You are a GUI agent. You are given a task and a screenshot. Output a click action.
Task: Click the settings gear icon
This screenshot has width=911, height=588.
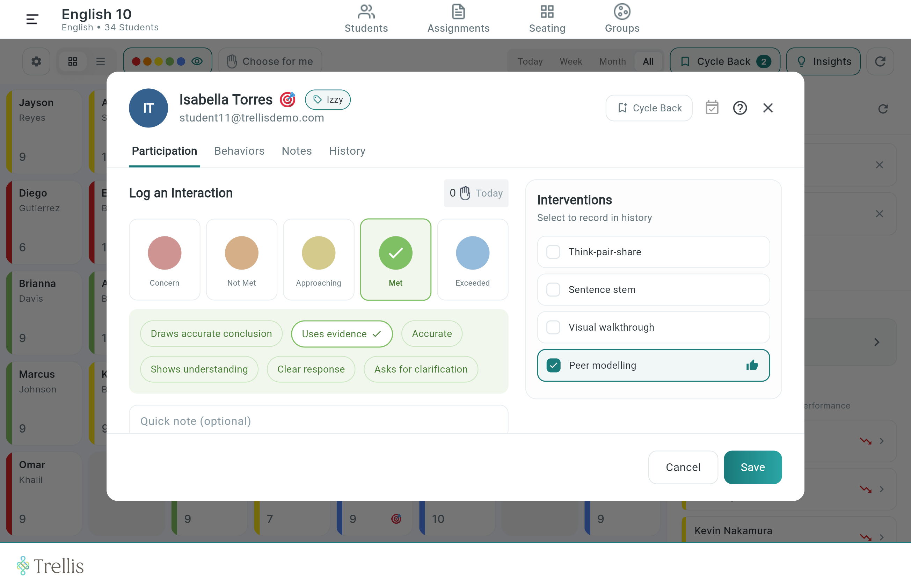36,61
